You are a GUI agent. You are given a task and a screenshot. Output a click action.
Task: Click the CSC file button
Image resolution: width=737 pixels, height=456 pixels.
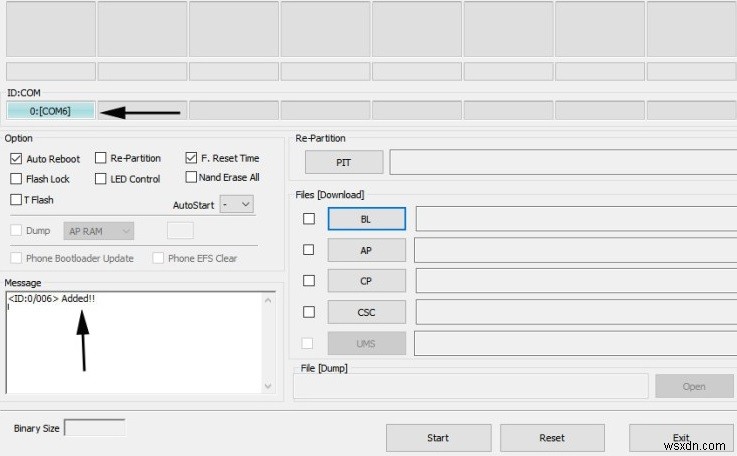click(x=366, y=312)
